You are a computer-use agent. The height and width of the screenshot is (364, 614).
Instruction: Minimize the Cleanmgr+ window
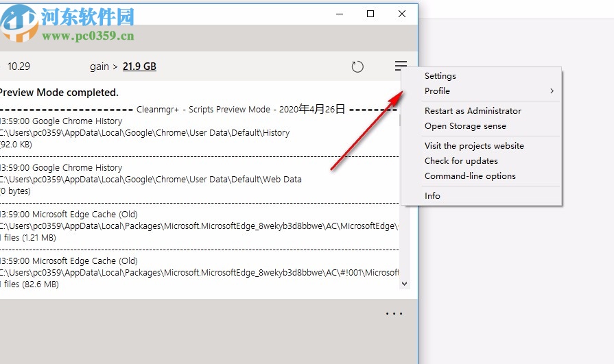click(x=340, y=14)
